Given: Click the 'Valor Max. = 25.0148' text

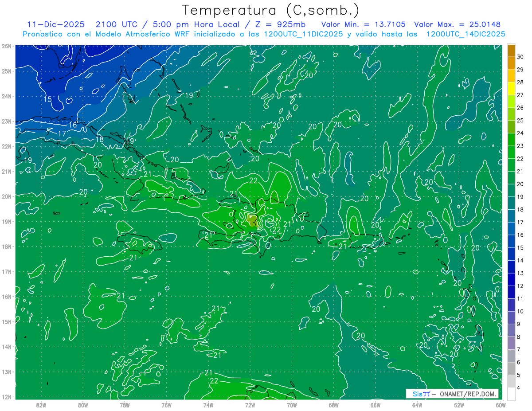Looking at the screenshot, I should (x=457, y=24).
